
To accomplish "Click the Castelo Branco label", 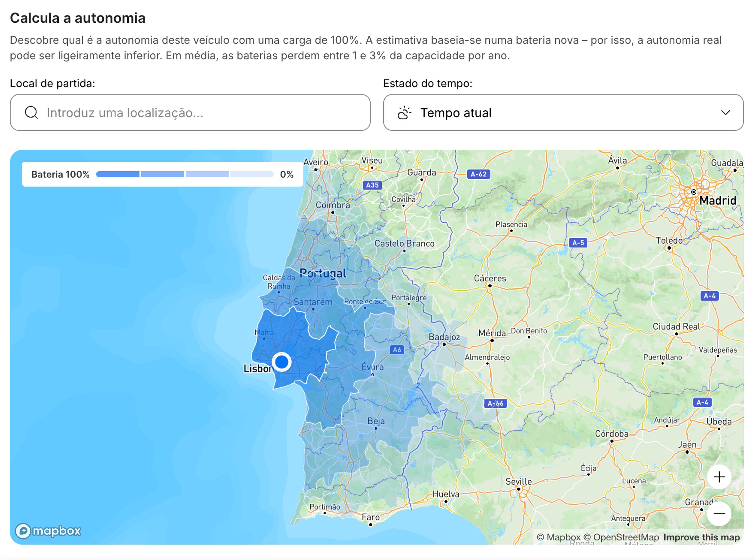I will coord(404,243).
